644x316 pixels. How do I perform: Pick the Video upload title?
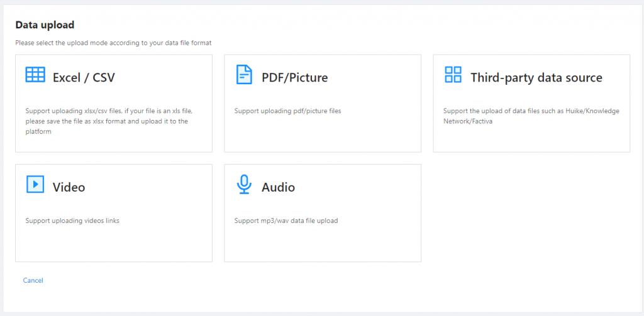click(69, 187)
